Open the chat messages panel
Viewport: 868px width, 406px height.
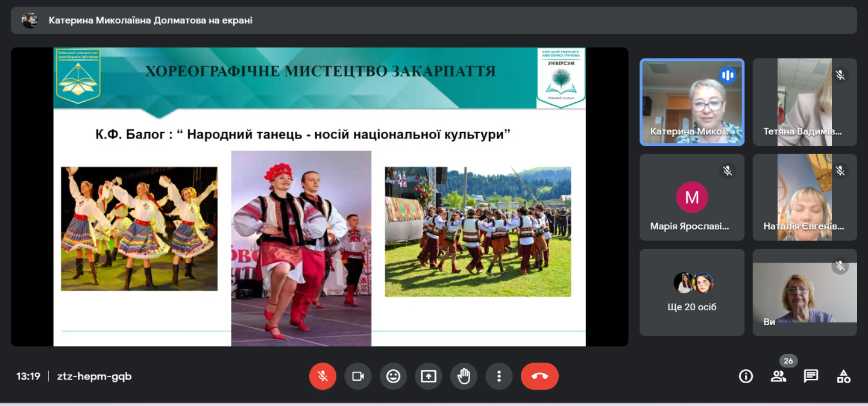(811, 376)
